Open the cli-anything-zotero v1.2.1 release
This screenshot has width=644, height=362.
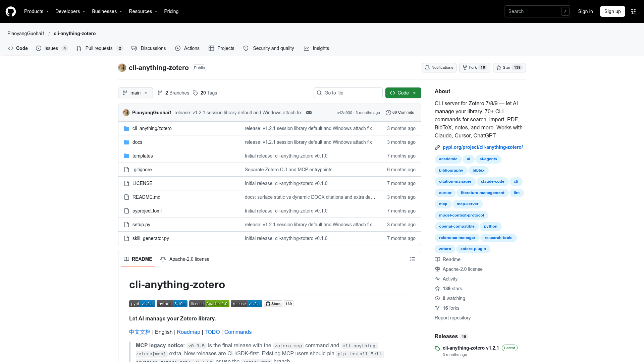click(x=471, y=348)
